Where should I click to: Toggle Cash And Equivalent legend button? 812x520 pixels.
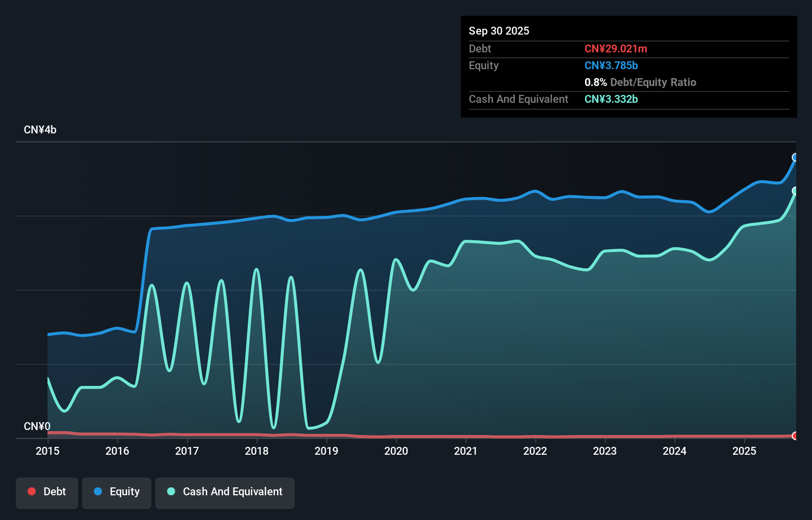225,492
